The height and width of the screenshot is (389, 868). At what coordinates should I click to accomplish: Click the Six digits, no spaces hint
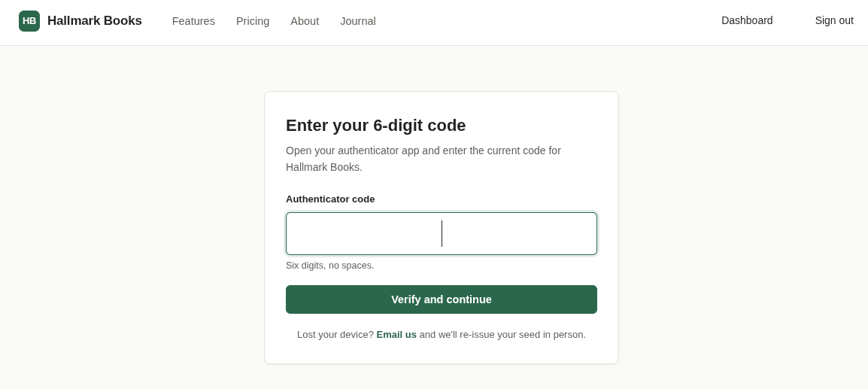[x=330, y=266]
